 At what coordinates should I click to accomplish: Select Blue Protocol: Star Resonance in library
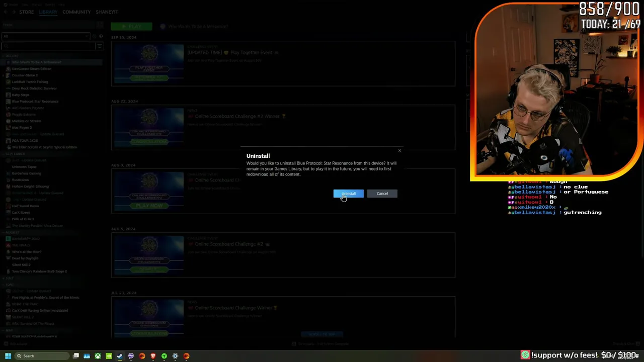[35, 102]
